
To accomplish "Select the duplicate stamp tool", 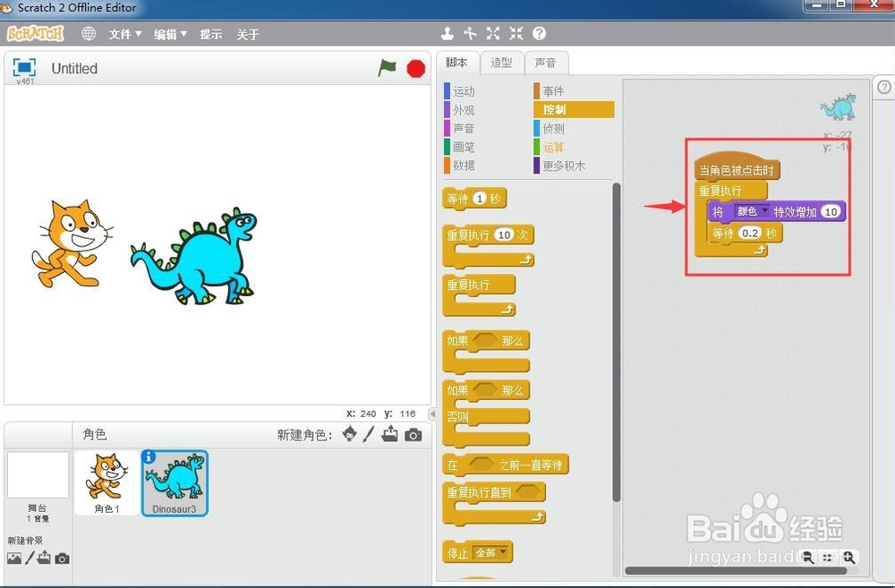I will pyautogui.click(x=447, y=34).
